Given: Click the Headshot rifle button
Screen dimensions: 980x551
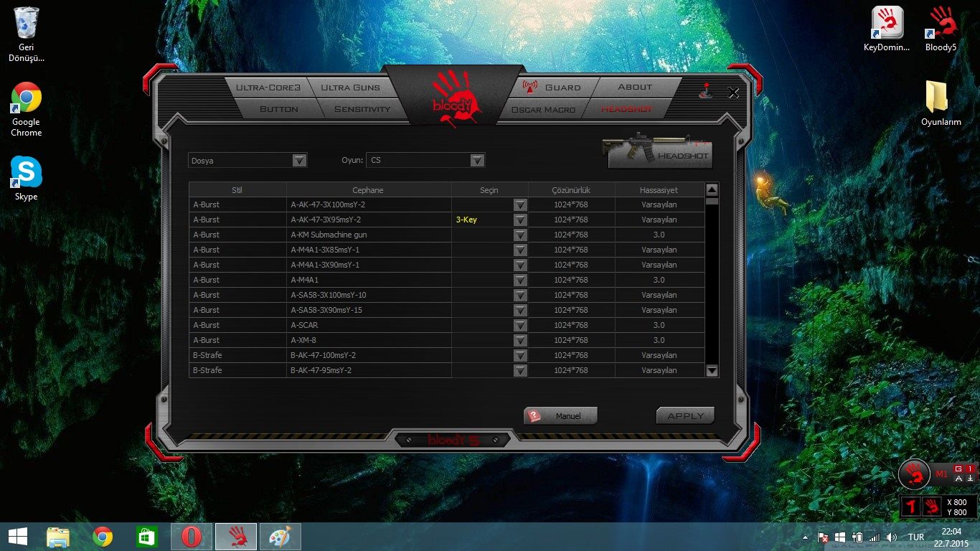Looking at the screenshot, I should 659,151.
